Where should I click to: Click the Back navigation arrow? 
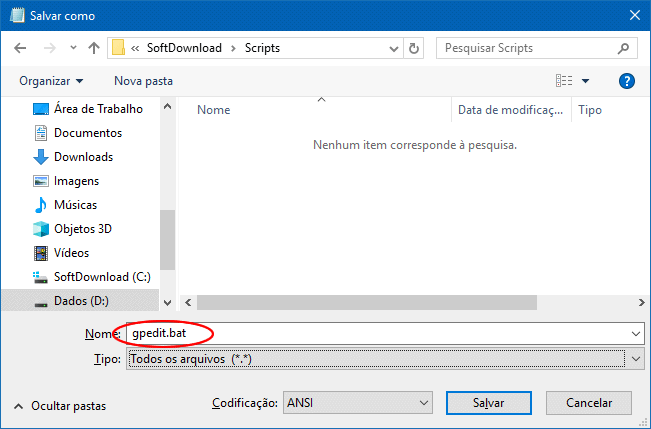point(20,48)
